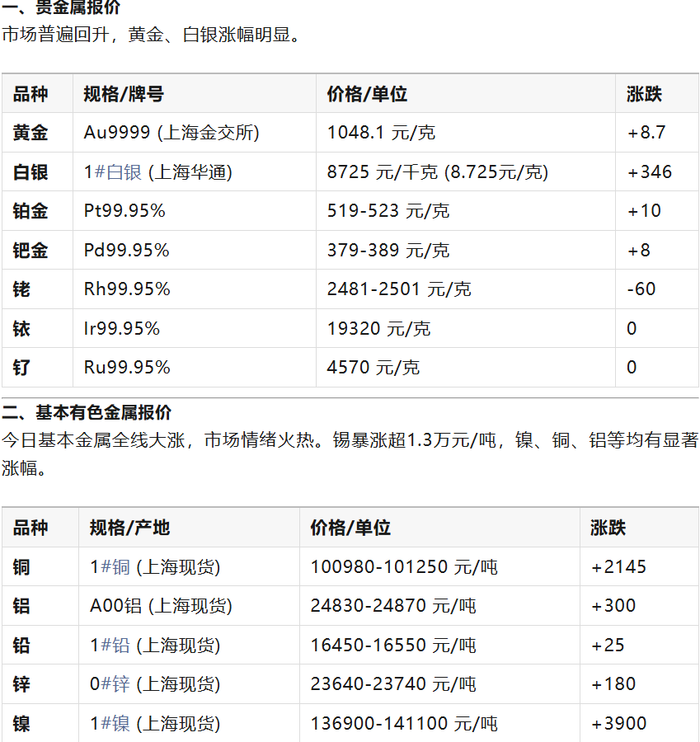The width and height of the screenshot is (700, 742).
Task: Select the 规格/牌号 column header
Action: (x=124, y=94)
